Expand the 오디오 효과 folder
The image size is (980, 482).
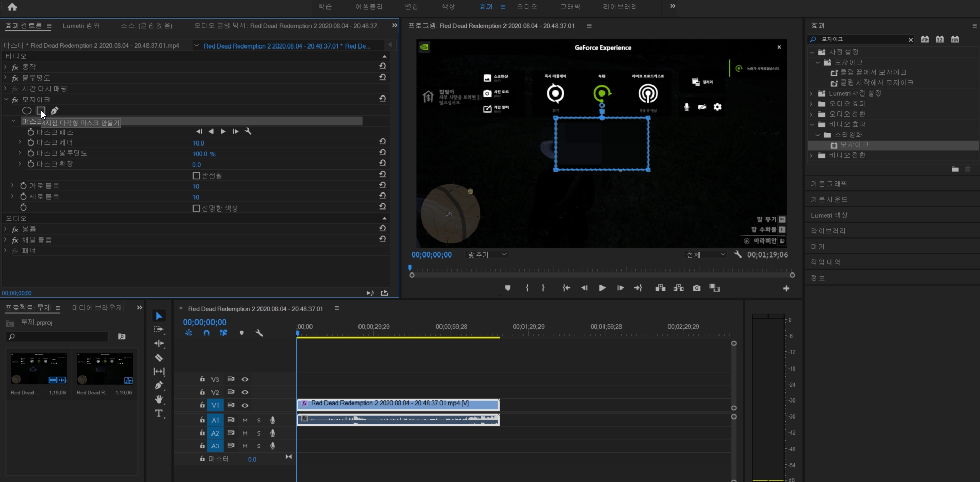click(811, 104)
